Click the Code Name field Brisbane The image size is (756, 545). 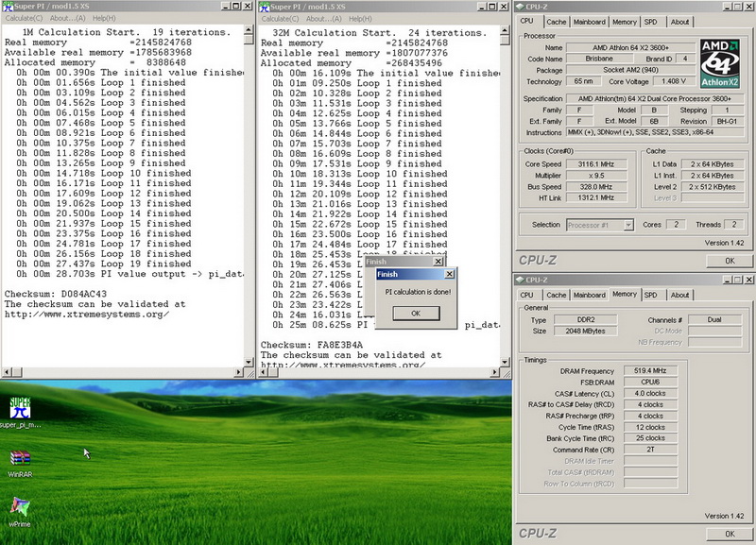(x=599, y=59)
